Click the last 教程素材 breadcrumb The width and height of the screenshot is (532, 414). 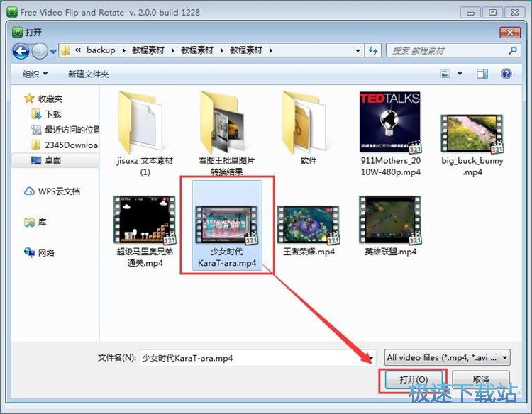[246, 50]
